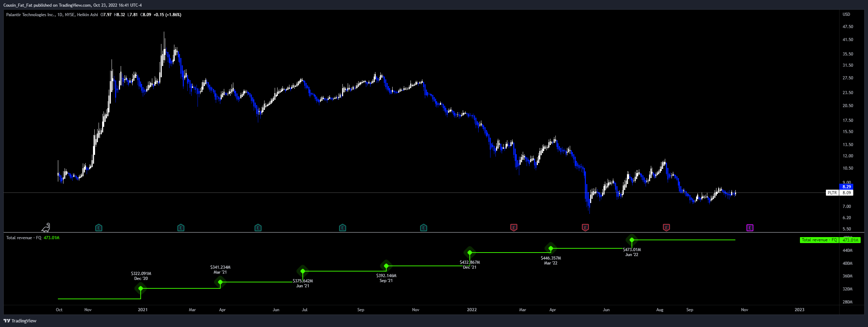Click the Total revenue · FQ indicator legend
The image size is (868, 327).
[24, 238]
